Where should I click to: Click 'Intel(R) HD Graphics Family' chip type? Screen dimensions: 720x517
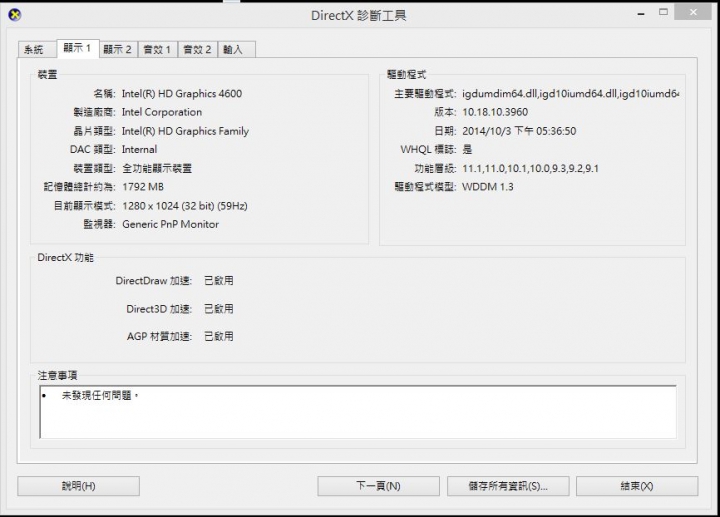point(186,131)
